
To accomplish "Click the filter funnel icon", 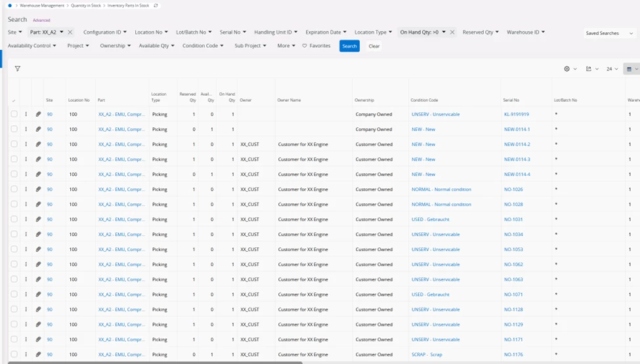I will pyautogui.click(x=18, y=69).
